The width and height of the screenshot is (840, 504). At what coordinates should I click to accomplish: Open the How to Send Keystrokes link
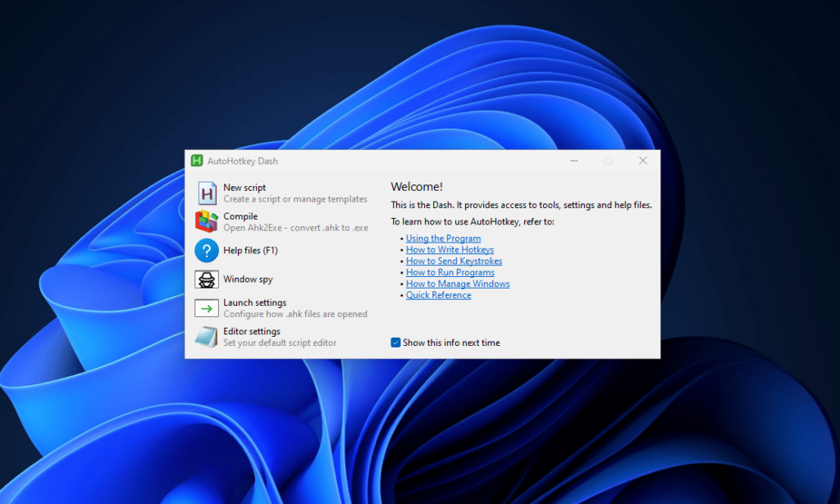click(x=454, y=261)
